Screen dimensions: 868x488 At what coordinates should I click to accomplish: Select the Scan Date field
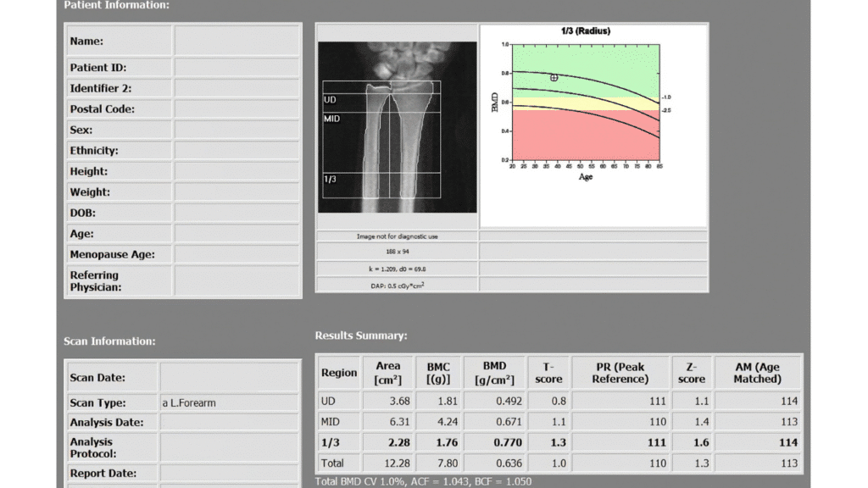click(x=229, y=377)
